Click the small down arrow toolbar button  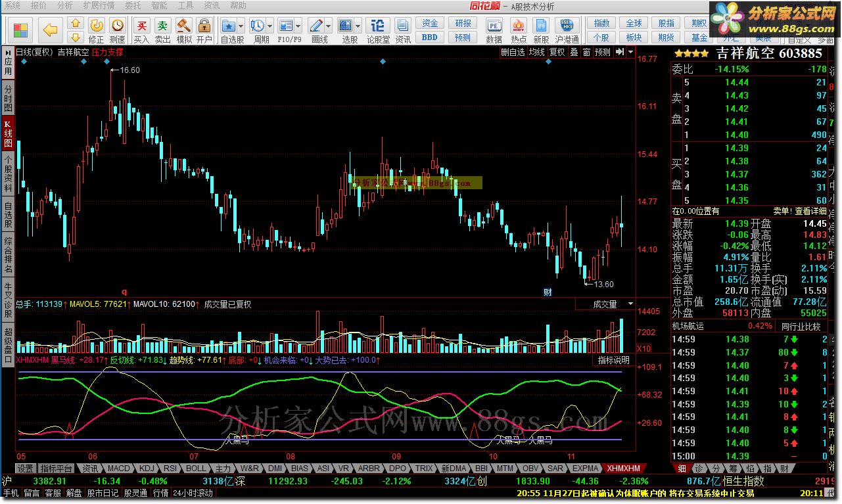coord(76,36)
